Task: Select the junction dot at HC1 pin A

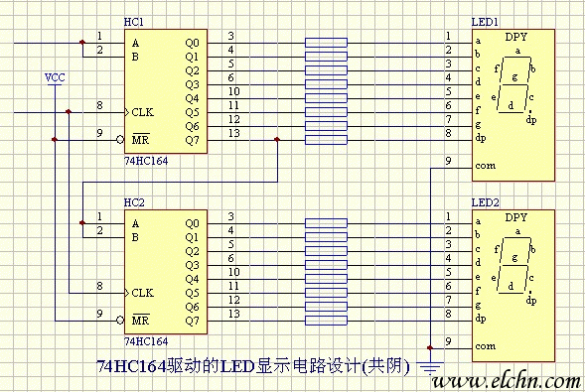Action: 82,43
